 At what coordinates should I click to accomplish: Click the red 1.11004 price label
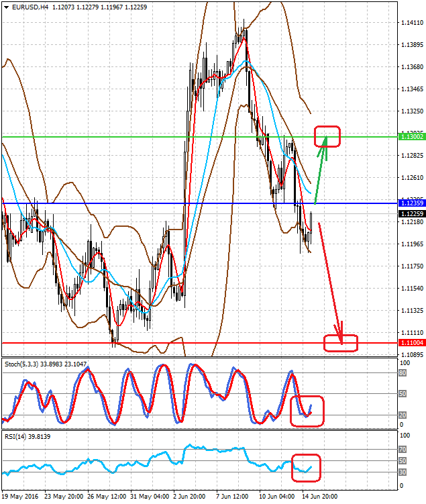pos(412,343)
